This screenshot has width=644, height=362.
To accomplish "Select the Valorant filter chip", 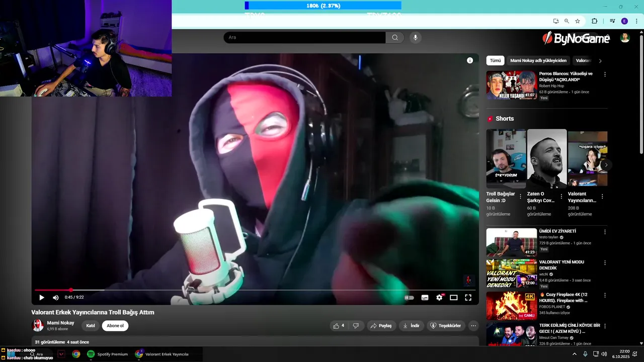I will [x=583, y=60].
